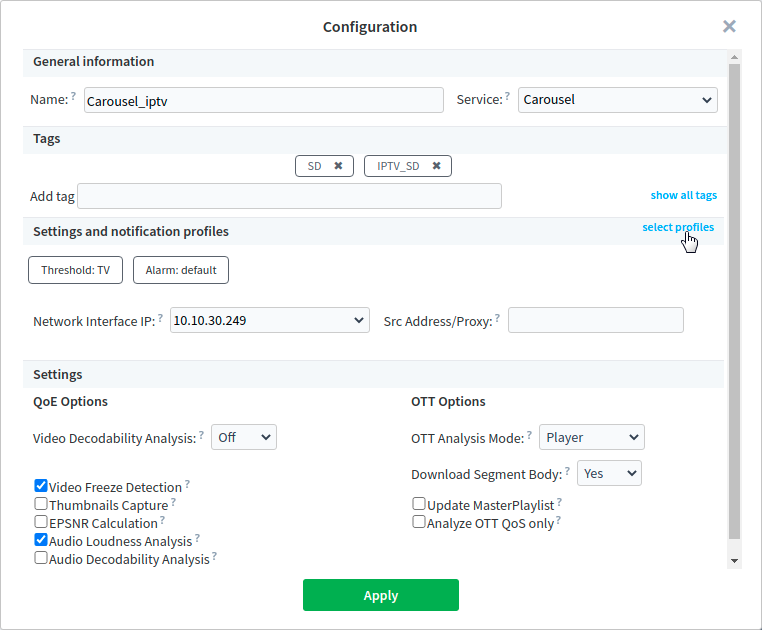762x630 pixels.
Task: Disable Video Freeze Detection checkbox
Action: click(41, 486)
